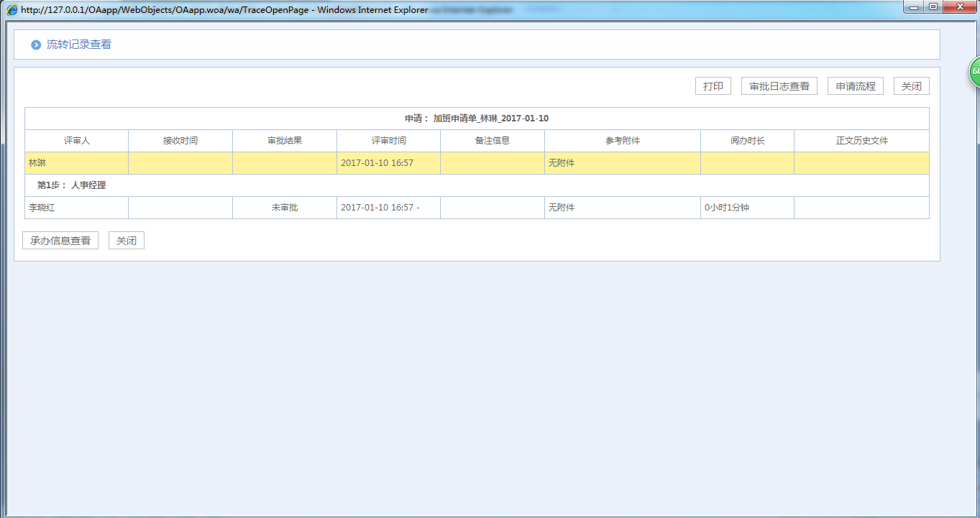Open 审批日志查看 approval log
Screen dimensions: 980x518
point(779,86)
